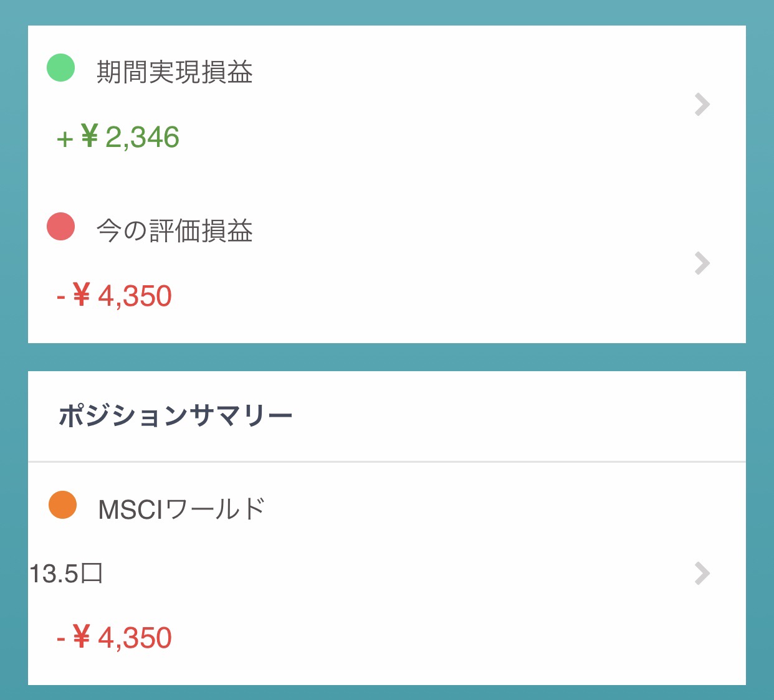This screenshot has height=700, width=774.
Task: Click the divider line below ポジションサマリー
Action: pyautogui.click(x=386, y=462)
